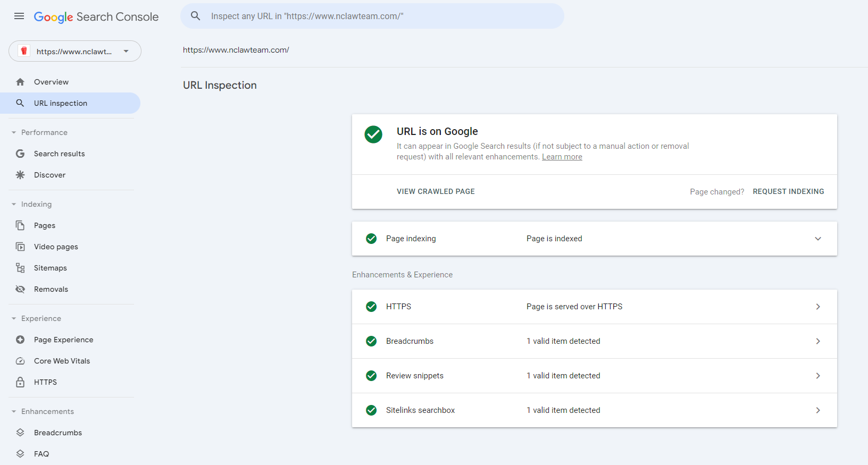Click the Breadcrumbs layers icon in sidebar
Viewport: 868px width, 465px height.
point(20,433)
